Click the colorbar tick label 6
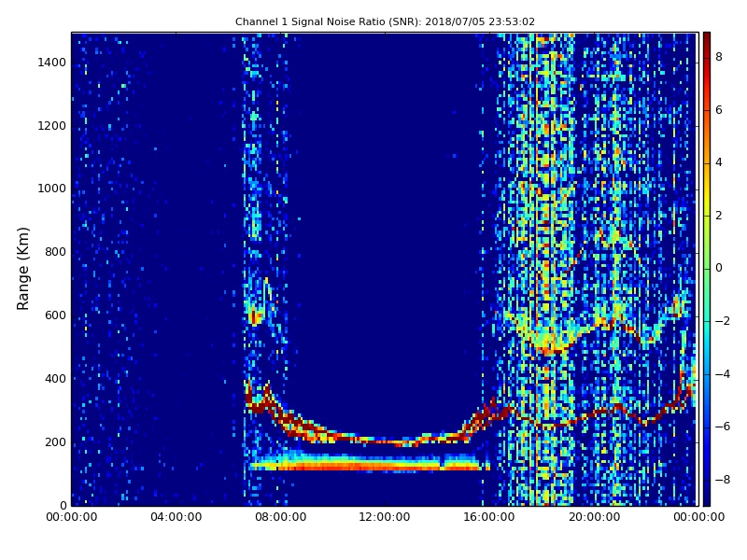This screenshot has width=747, height=560. click(719, 110)
